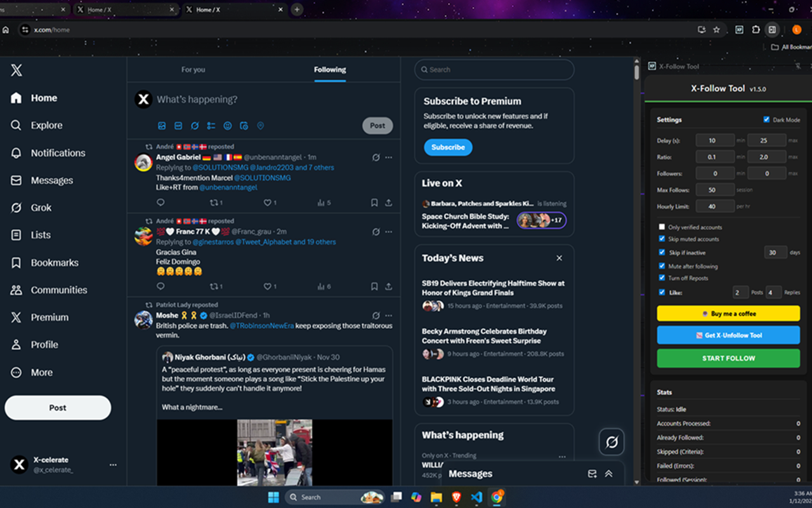Reply to Franc 77 K's post

[x=160, y=286]
